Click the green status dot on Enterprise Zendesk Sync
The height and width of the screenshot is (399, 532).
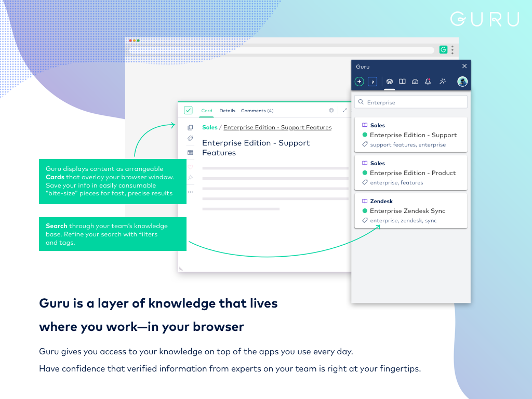[x=364, y=211]
